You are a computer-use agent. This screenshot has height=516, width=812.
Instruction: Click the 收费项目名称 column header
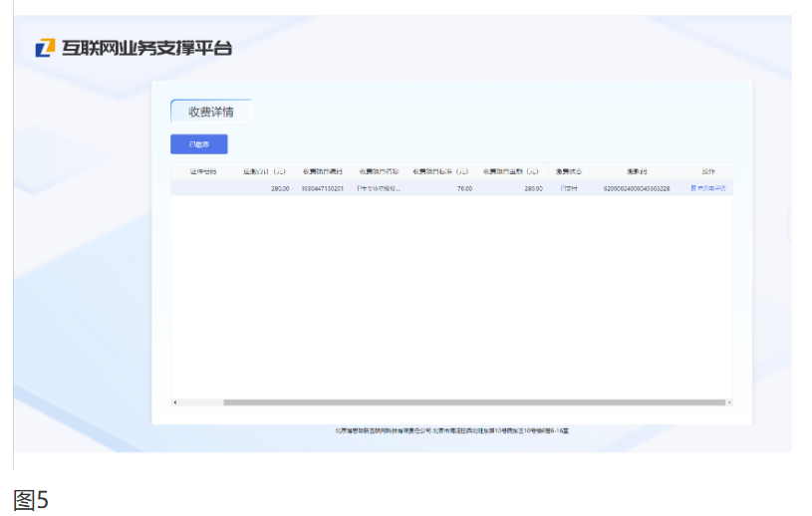[x=379, y=171]
